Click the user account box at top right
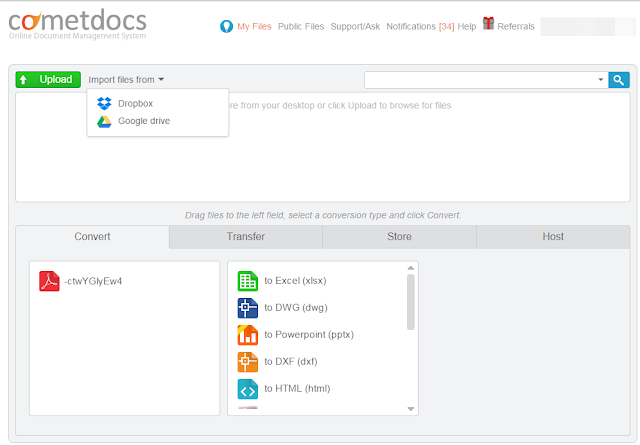This screenshot has width=640, height=445. (587, 27)
